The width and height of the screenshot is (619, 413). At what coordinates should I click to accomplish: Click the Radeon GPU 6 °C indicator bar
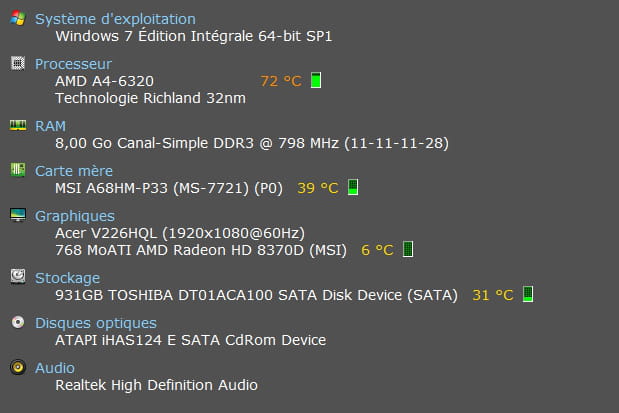click(407, 249)
